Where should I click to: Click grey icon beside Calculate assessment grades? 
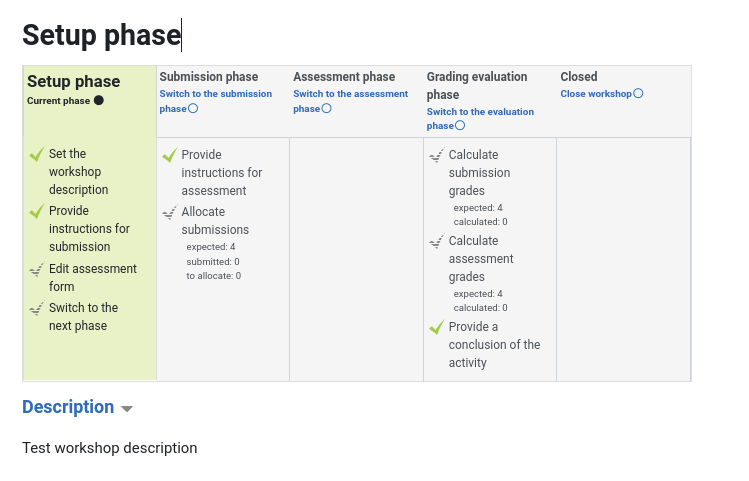click(x=437, y=241)
